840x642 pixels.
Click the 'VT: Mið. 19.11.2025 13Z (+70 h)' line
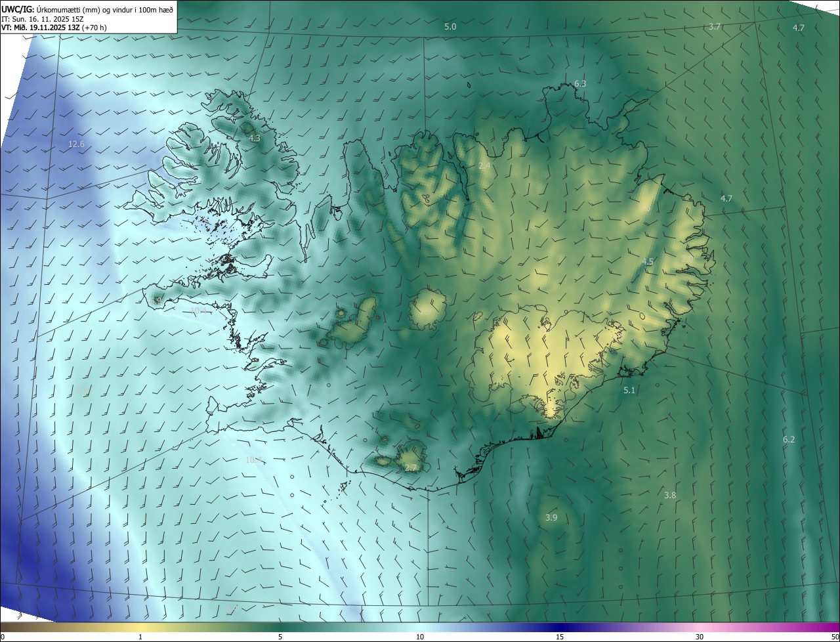click(54, 28)
